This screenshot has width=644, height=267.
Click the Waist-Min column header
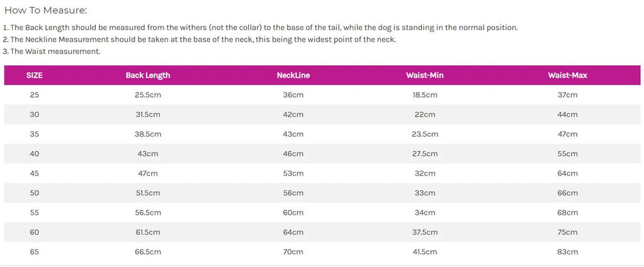pos(425,76)
